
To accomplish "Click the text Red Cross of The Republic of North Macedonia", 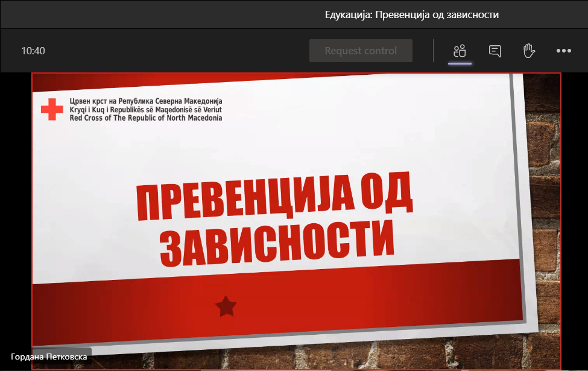I will click(x=146, y=118).
